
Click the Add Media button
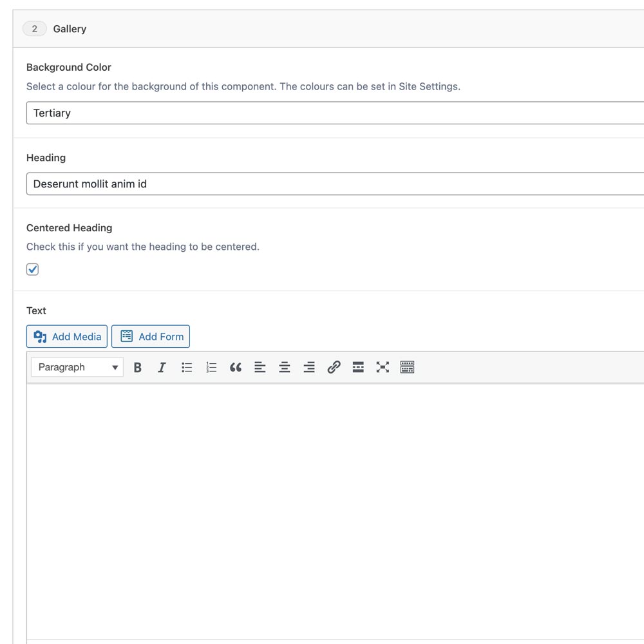tap(67, 336)
